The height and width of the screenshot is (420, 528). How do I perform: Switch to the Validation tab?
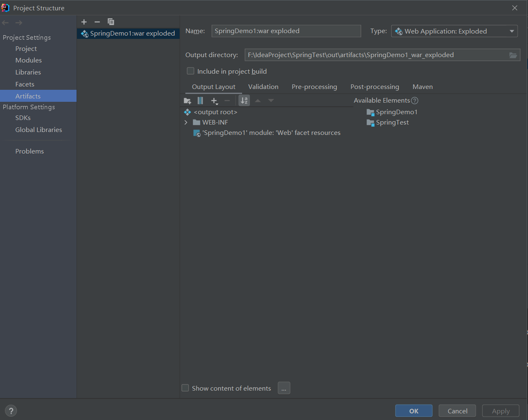[x=263, y=87]
